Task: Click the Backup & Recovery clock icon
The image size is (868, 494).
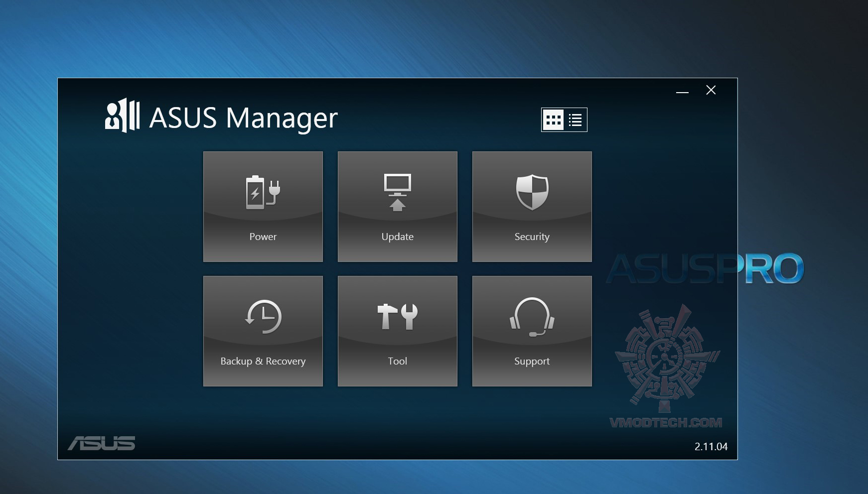Action: click(x=263, y=316)
